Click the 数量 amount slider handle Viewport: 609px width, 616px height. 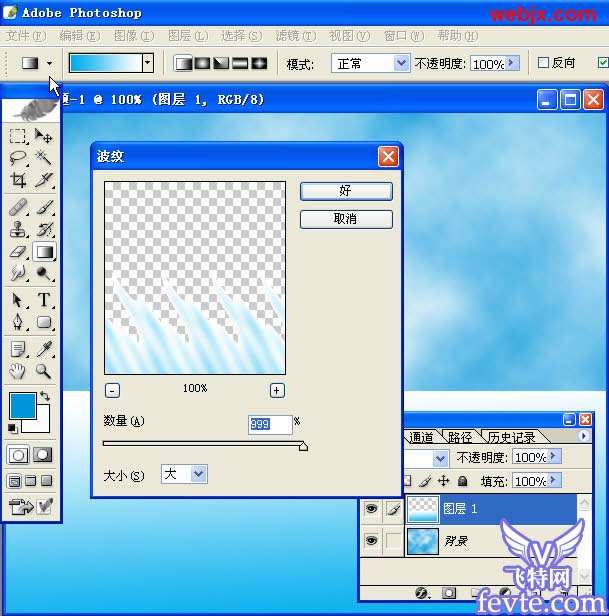[303, 446]
